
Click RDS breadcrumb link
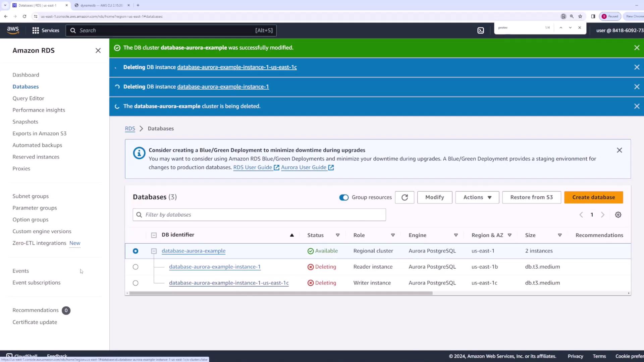click(130, 129)
